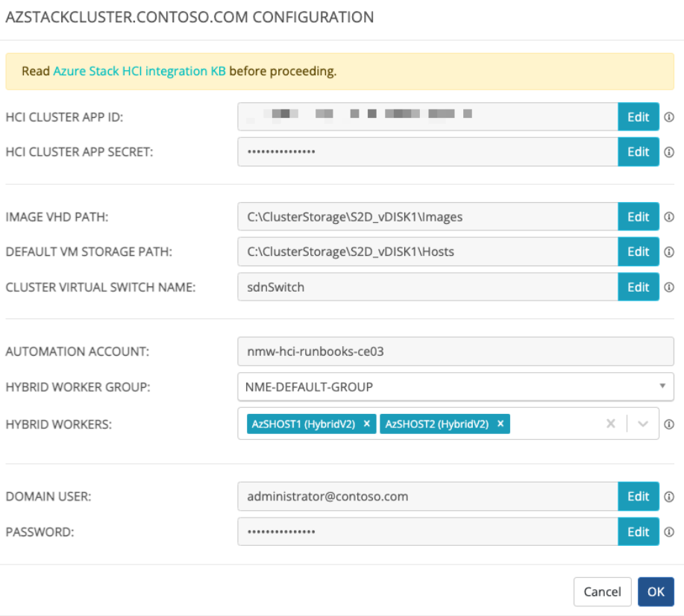Edit the Cluster Virtual Switch Name
This screenshot has height=616, width=684.
638,287
